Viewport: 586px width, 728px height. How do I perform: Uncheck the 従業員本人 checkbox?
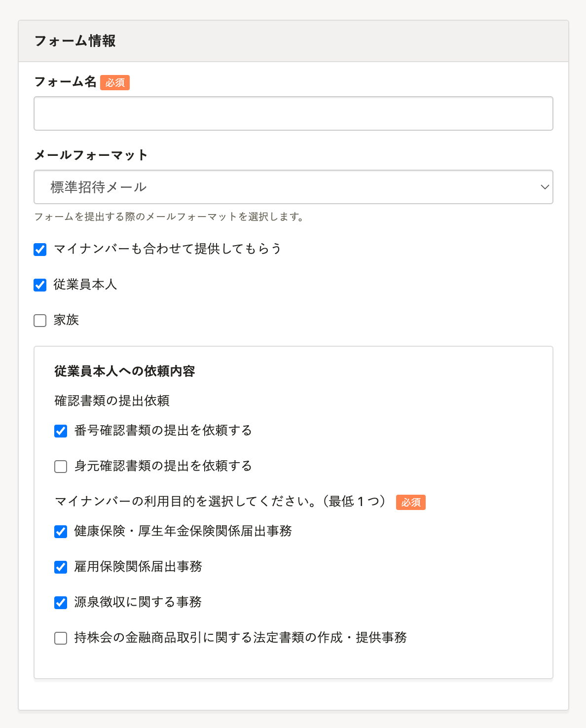point(40,285)
